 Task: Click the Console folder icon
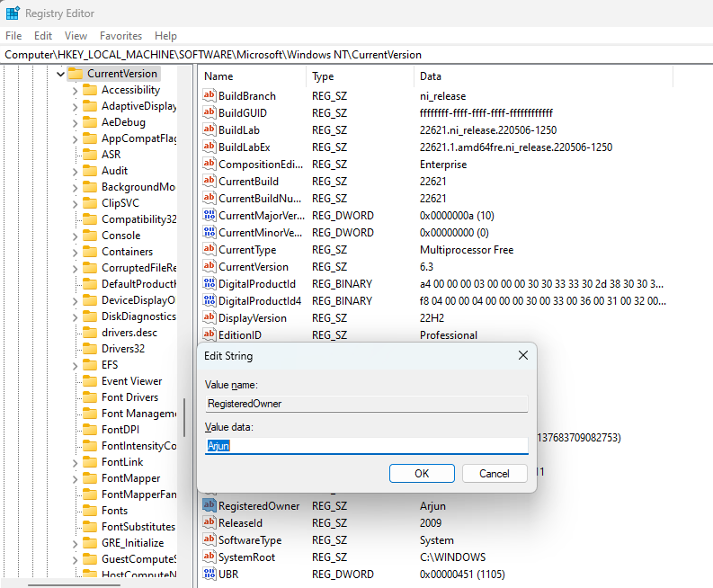[90, 235]
